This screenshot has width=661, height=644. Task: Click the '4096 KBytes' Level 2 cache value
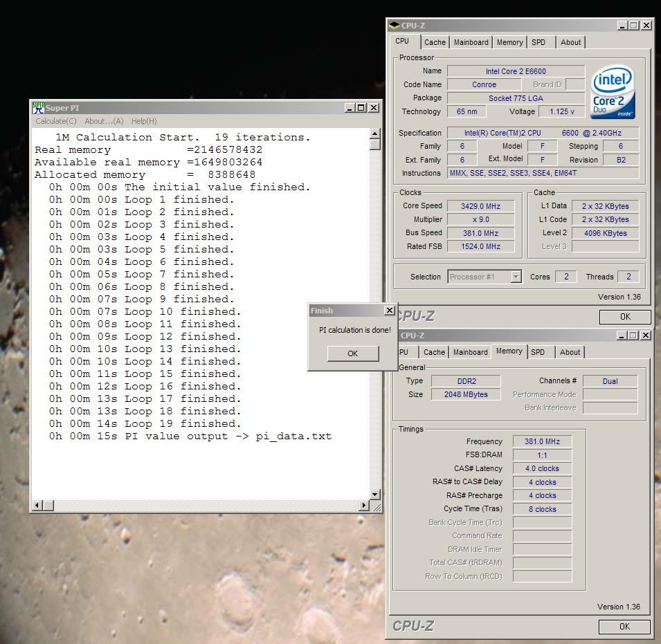point(605,233)
